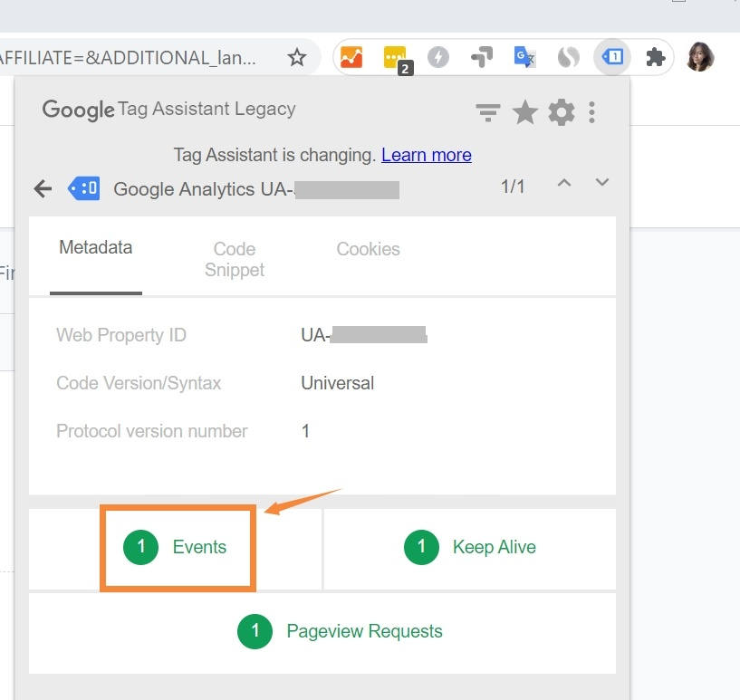Click the orange chart analytics extension icon
Viewport: 740px width, 700px height.
[x=351, y=58]
